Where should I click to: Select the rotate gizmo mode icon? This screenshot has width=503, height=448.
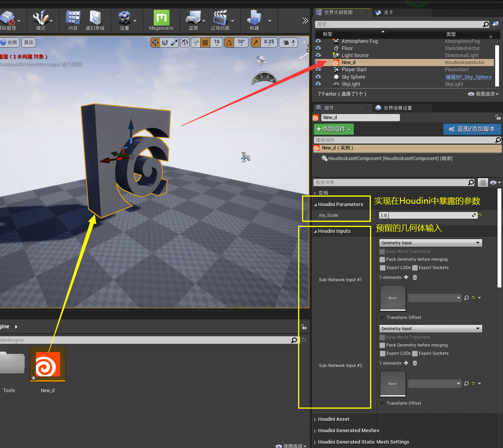click(x=165, y=42)
